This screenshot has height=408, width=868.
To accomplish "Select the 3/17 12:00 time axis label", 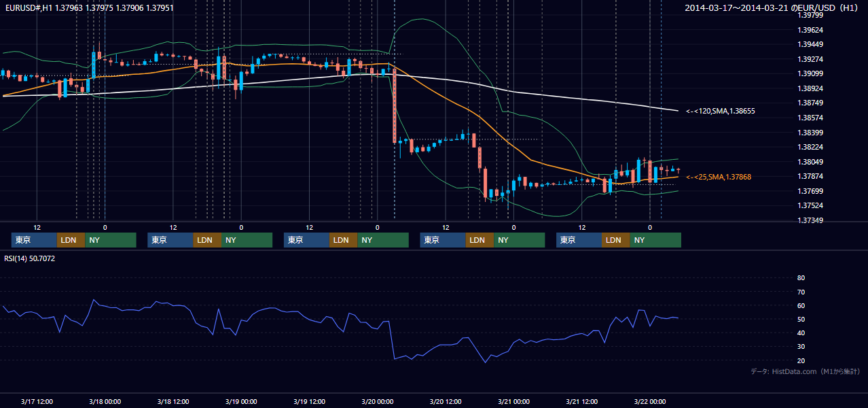I will click(37, 402).
